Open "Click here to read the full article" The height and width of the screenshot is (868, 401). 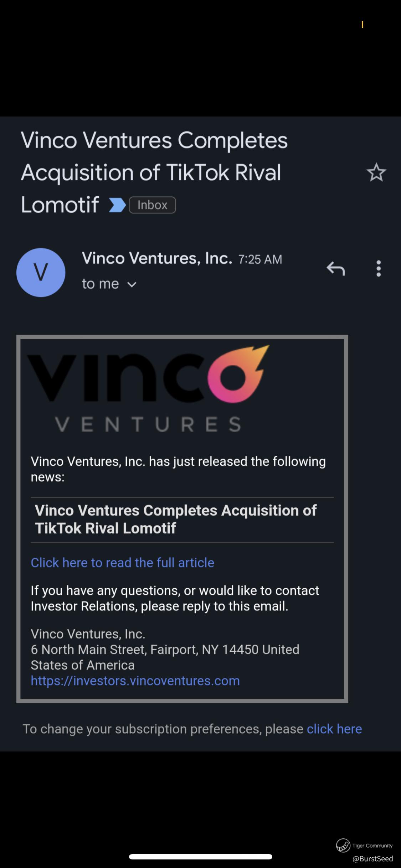(122, 563)
